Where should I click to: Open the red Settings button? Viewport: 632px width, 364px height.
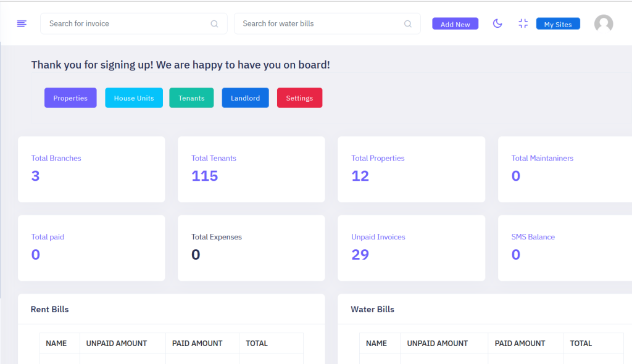coord(299,98)
